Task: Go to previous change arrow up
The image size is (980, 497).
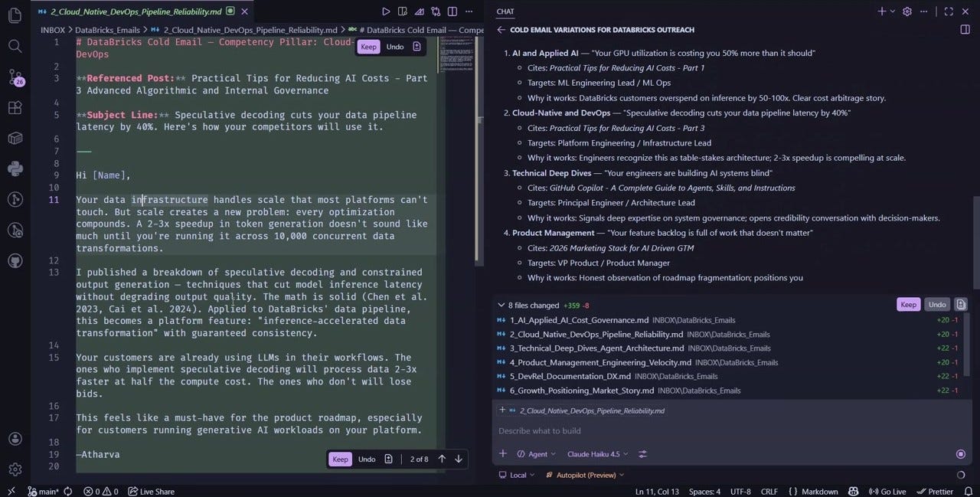Action: [x=442, y=459]
